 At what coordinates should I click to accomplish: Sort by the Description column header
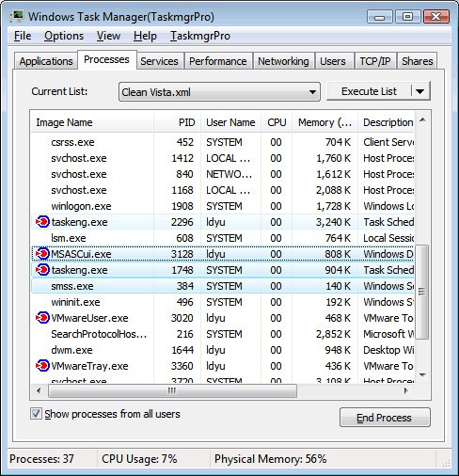(387, 122)
